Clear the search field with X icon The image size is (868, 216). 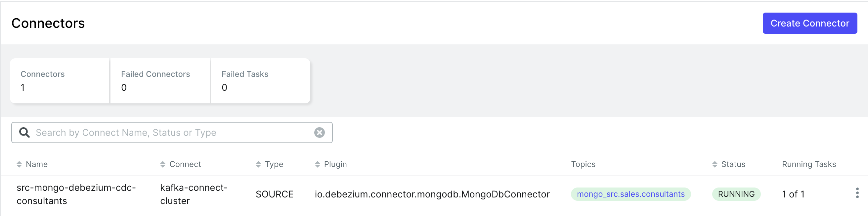pyautogui.click(x=319, y=133)
